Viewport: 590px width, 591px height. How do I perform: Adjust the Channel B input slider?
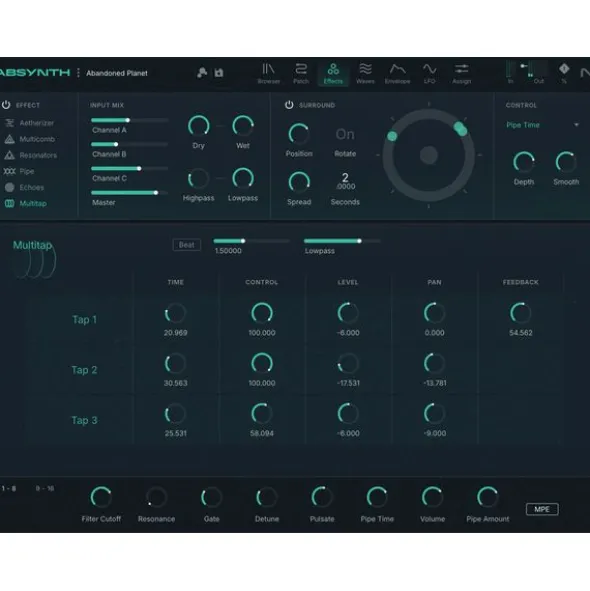pos(129,144)
